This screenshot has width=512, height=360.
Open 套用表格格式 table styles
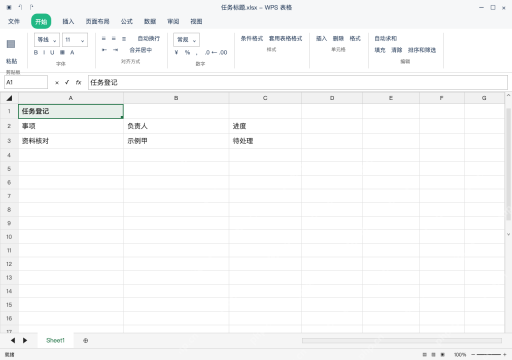(x=285, y=39)
